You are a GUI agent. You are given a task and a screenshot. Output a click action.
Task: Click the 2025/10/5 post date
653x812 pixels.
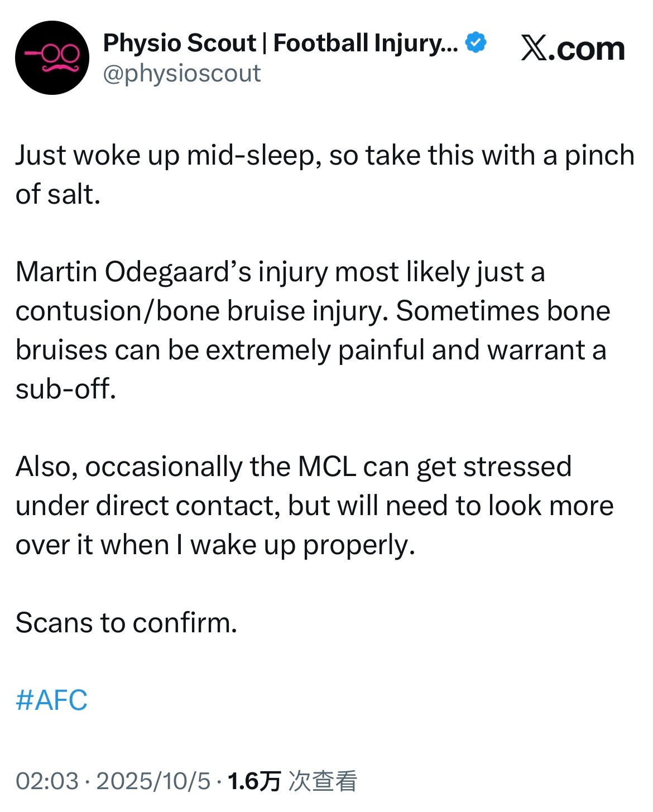coord(153,780)
